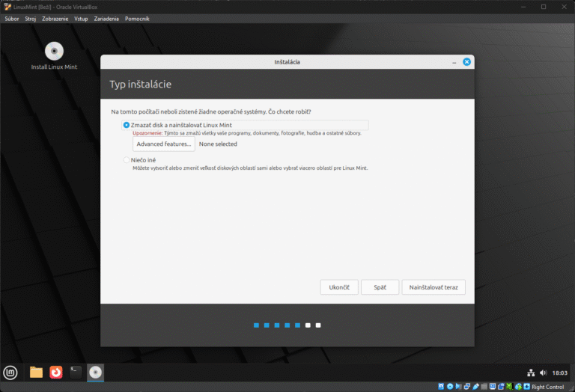Open the Pomocník menu
Screen dimensions: 575x392
(x=137, y=19)
